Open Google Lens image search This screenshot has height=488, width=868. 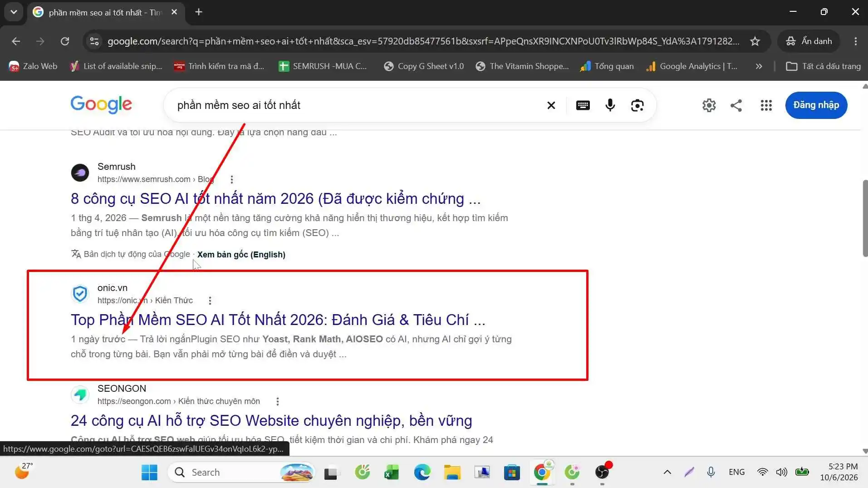(x=638, y=105)
